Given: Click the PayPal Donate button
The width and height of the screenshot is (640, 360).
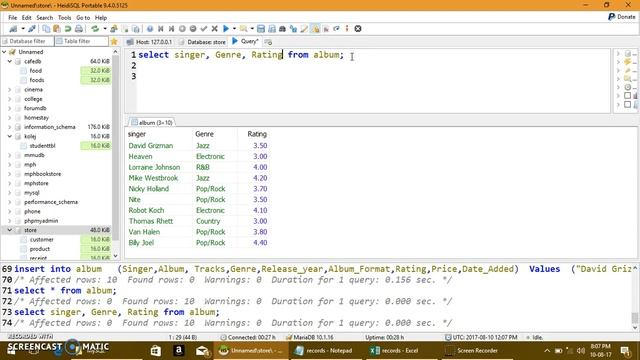Looking at the screenshot, I should (x=622, y=17).
